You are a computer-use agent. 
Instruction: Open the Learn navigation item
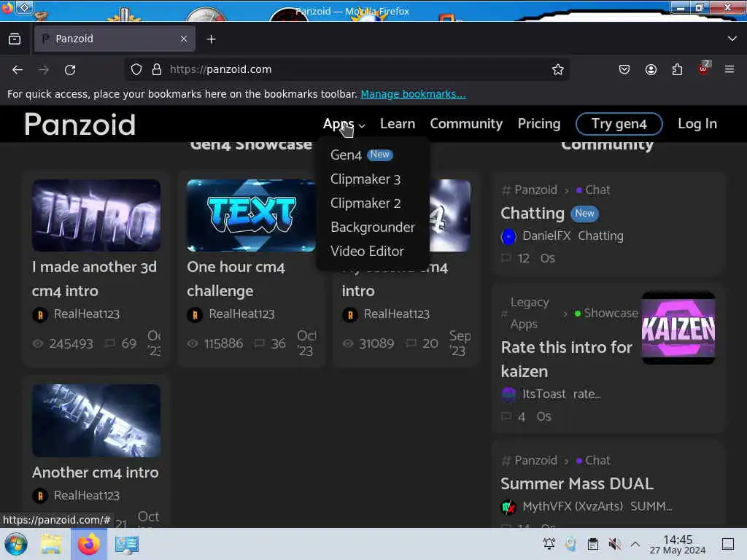[398, 124]
